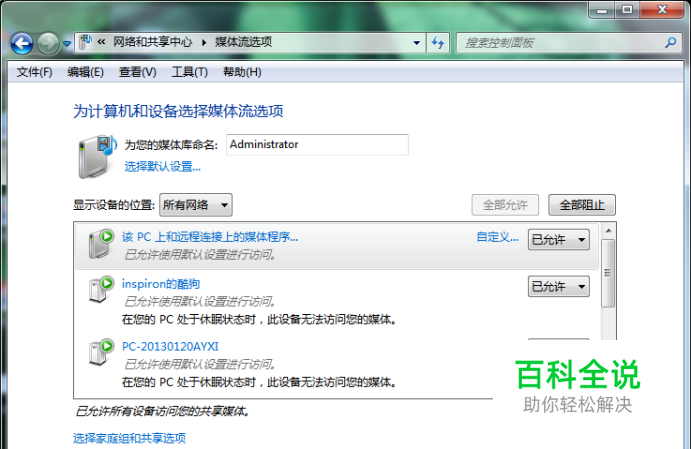Open the 所有网络 location dropdown
This screenshot has width=691, height=449.
[x=196, y=205]
